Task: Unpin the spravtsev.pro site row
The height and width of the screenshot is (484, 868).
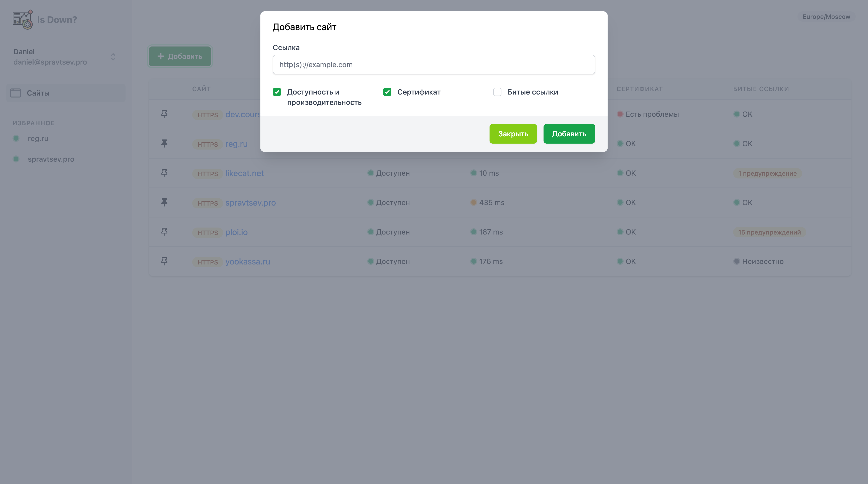Action: pos(164,202)
